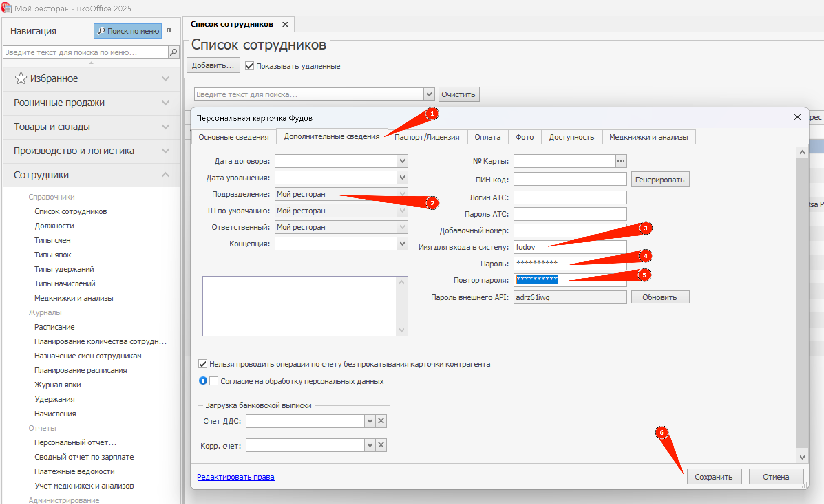The height and width of the screenshot is (504, 824).
Task: Open the Медкнижки и анализы tab
Action: click(x=648, y=137)
